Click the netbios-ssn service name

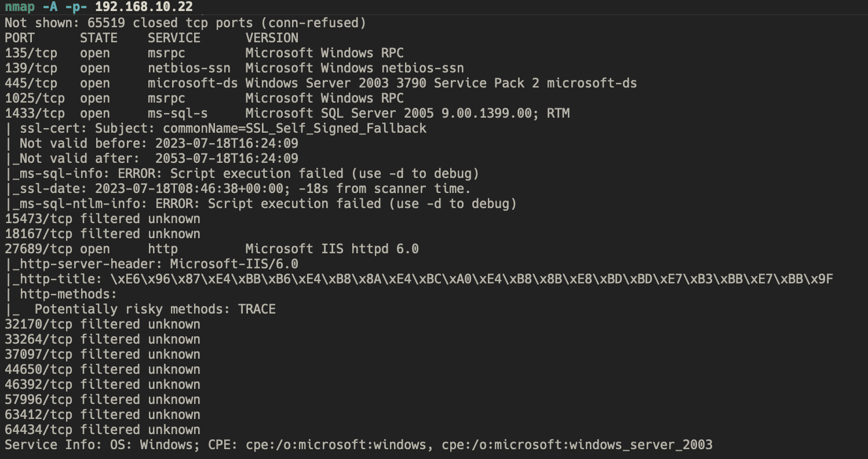(x=189, y=68)
